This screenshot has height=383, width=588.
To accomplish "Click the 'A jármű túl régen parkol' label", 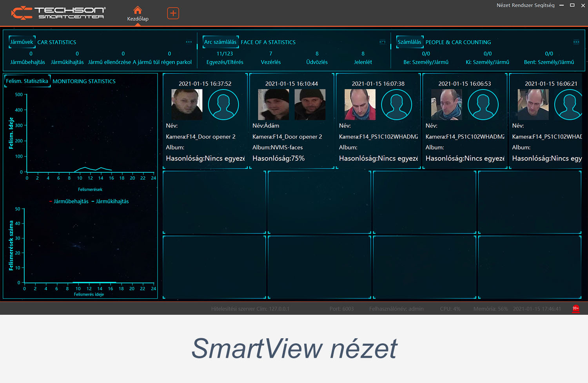I will (162, 62).
